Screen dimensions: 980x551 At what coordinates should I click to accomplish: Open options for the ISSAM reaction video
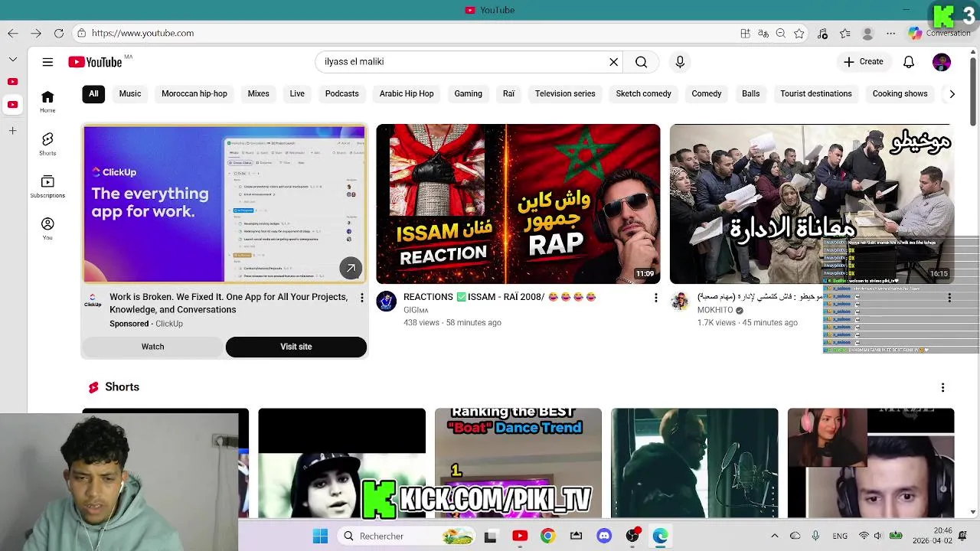coord(655,298)
